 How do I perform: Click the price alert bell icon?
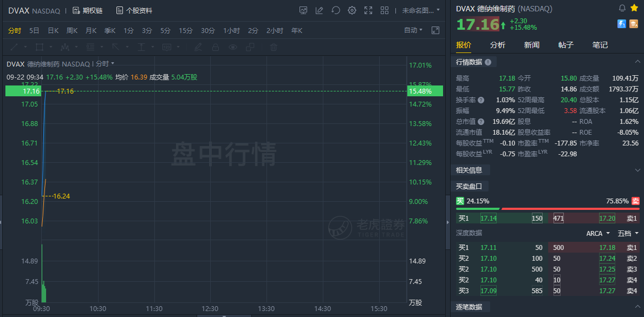[622, 9]
